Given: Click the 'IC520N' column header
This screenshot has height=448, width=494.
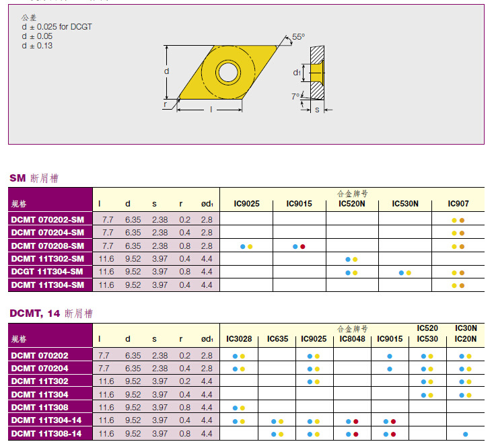Looking at the screenshot, I should (x=352, y=204).
